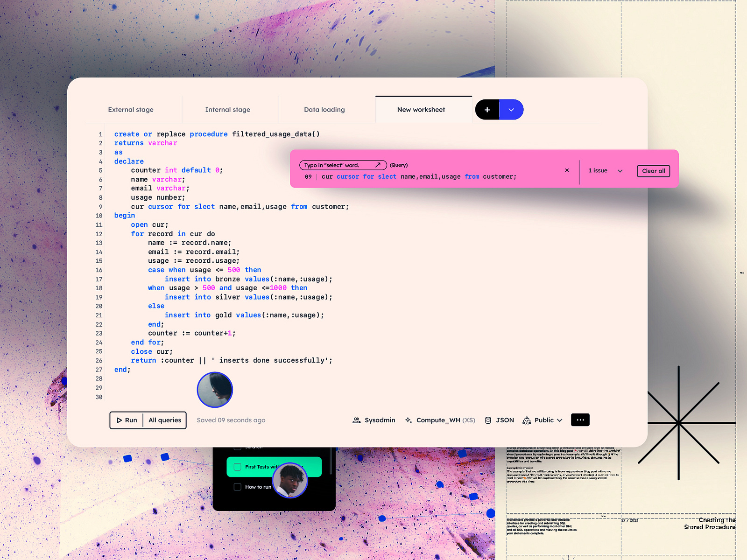Click the arrow icon on the typo suggestion
The width and height of the screenshot is (747, 560).
click(379, 165)
